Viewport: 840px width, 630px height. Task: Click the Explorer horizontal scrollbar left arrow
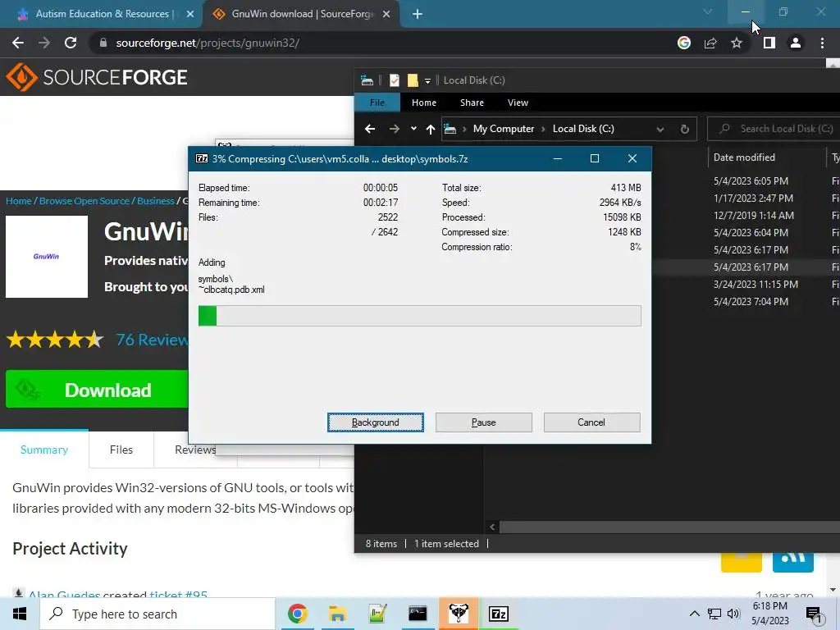tap(492, 527)
